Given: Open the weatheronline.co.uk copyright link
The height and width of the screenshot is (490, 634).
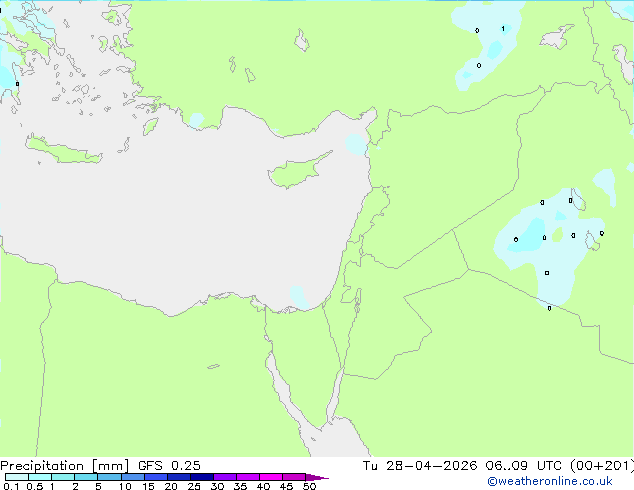Looking at the screenshot, I should point(550,481).
